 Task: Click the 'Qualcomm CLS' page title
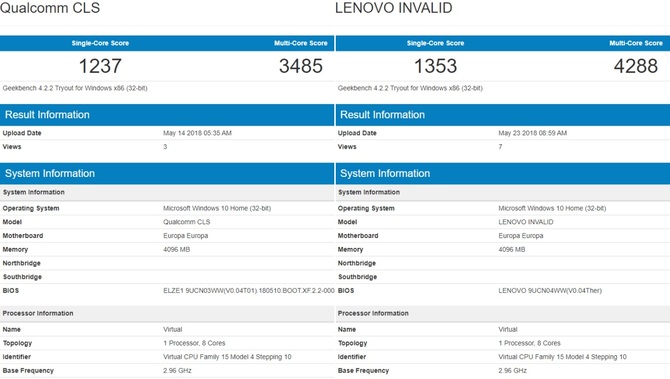pos(50,8)
